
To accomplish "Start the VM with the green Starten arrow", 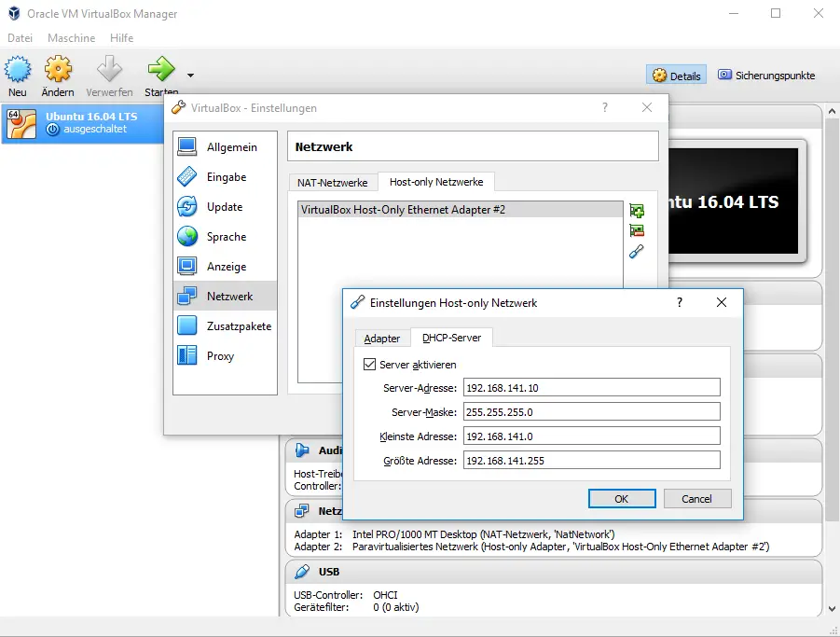I will click(x=161, y=69).
